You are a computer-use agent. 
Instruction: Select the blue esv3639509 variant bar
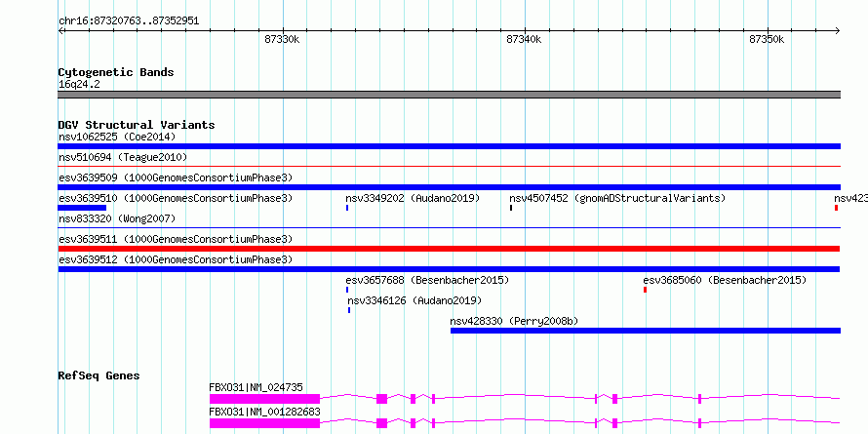[449, 187]
